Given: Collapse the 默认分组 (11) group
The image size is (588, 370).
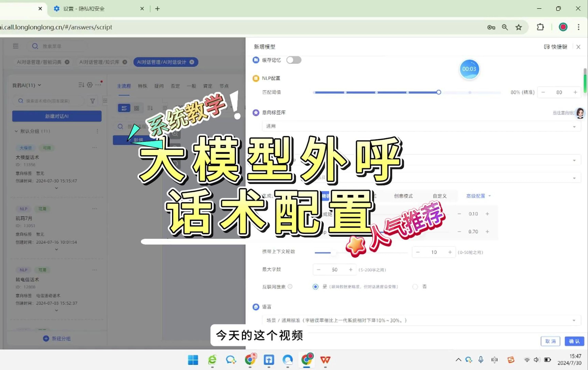Looking at the screenshot, I should [16, 131].
